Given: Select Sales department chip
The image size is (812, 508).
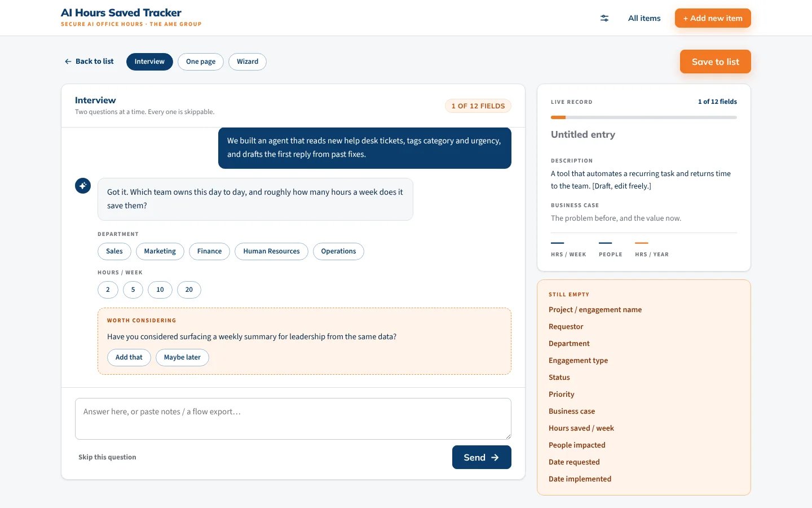Looking at the screenshot, I should pos(114,251).
